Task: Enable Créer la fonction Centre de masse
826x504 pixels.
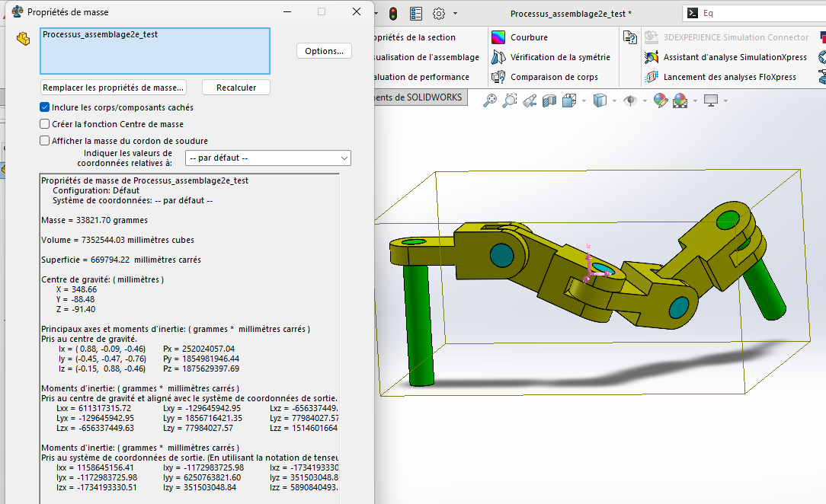Action: [x=45, y=124]
